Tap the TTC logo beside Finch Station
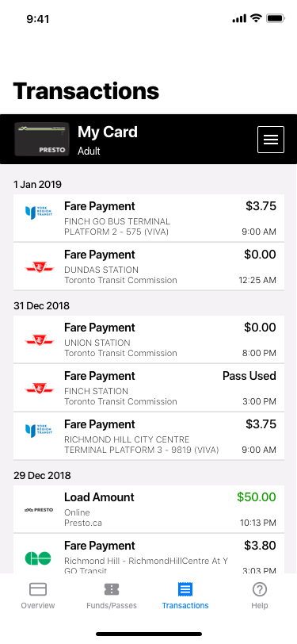297x644 pixels. tap(40, 389)
